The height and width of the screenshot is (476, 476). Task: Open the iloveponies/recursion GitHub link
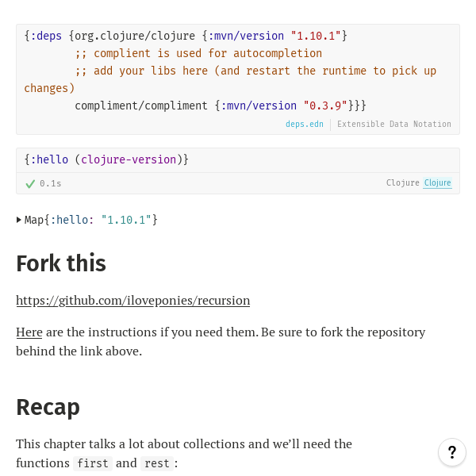click(132, 301)
